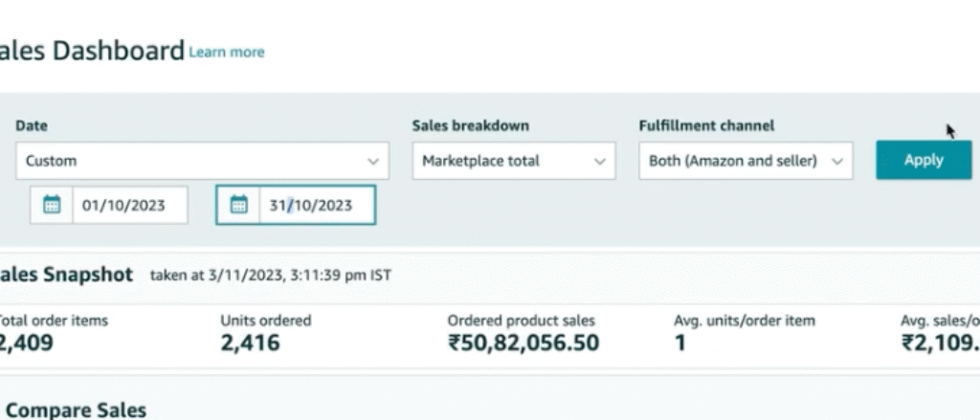
Task: Open the end date calendar icon
Action: [239, 205]
